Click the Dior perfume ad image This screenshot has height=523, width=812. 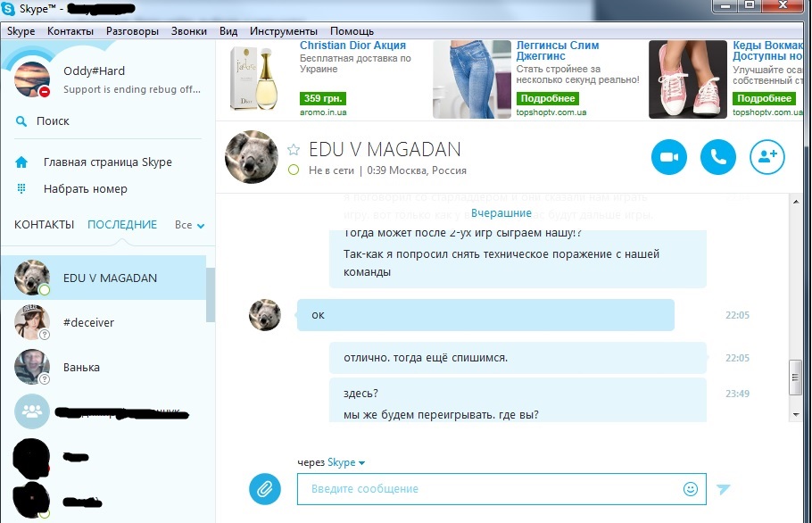(254, 79)
